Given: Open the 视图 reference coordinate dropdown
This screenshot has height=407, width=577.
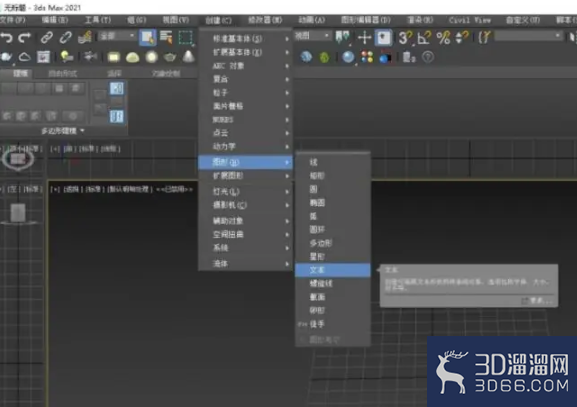Looking at the screenshot, I should (x=312, y=36).
